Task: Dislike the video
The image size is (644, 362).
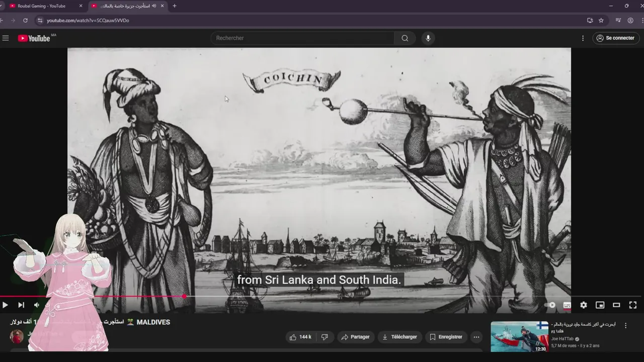Action: [325, 337]
